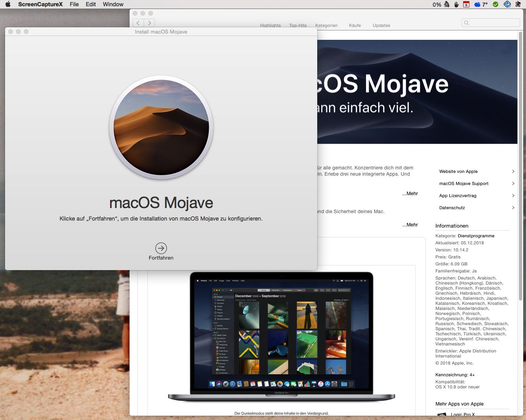This screenshot has height=420, width=526.
Task: Open the Website von Apple link
Action: (458, 171)
